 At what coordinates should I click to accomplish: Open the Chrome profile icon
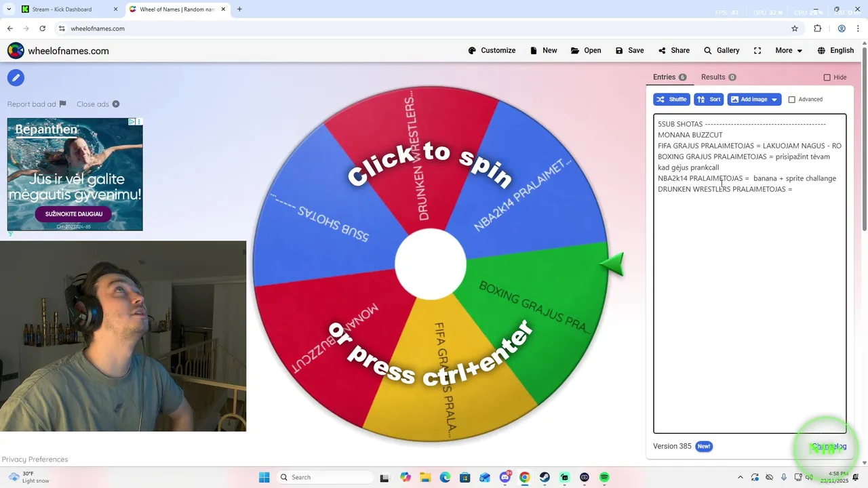842,28
